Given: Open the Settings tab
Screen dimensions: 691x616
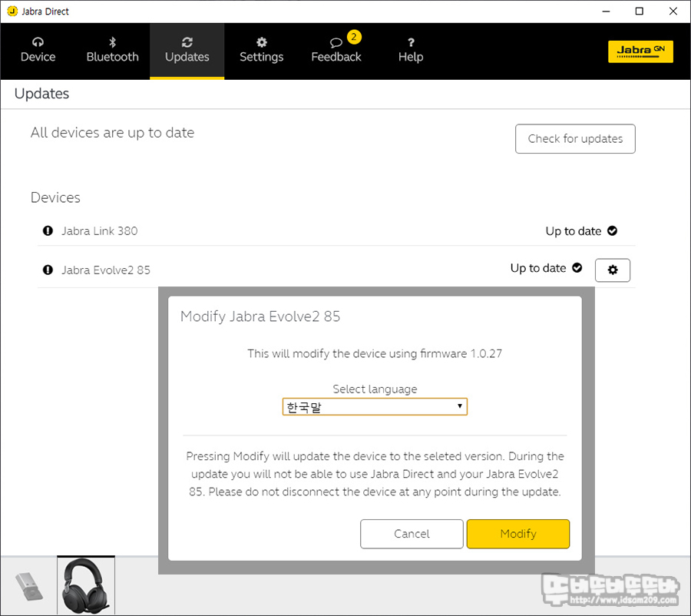Looking at the screenshot, I should [x=261, y=51].
